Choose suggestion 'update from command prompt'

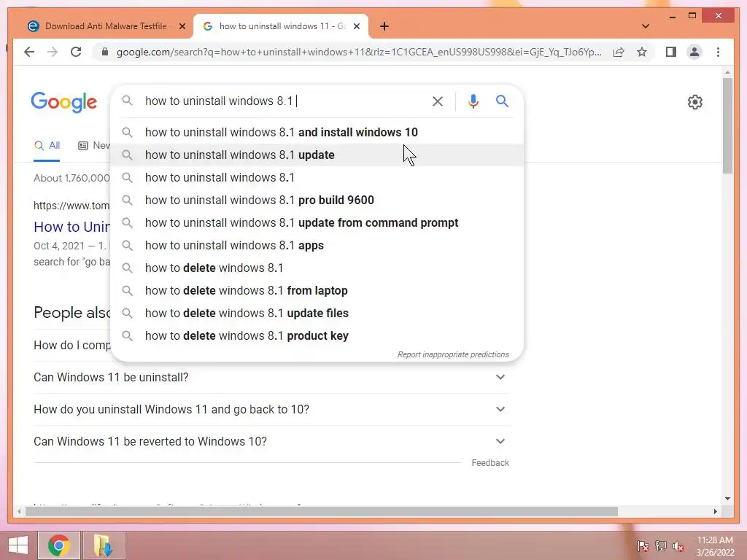317,223
